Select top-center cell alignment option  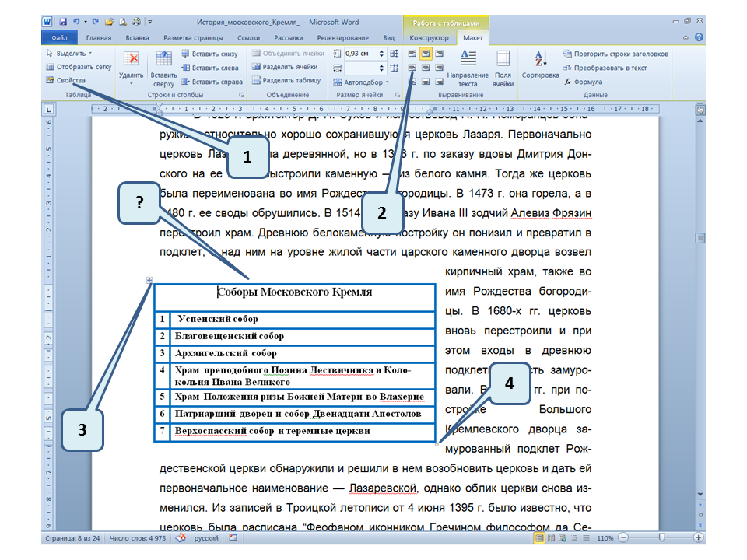pyautogui.click(x=426, y=54)
